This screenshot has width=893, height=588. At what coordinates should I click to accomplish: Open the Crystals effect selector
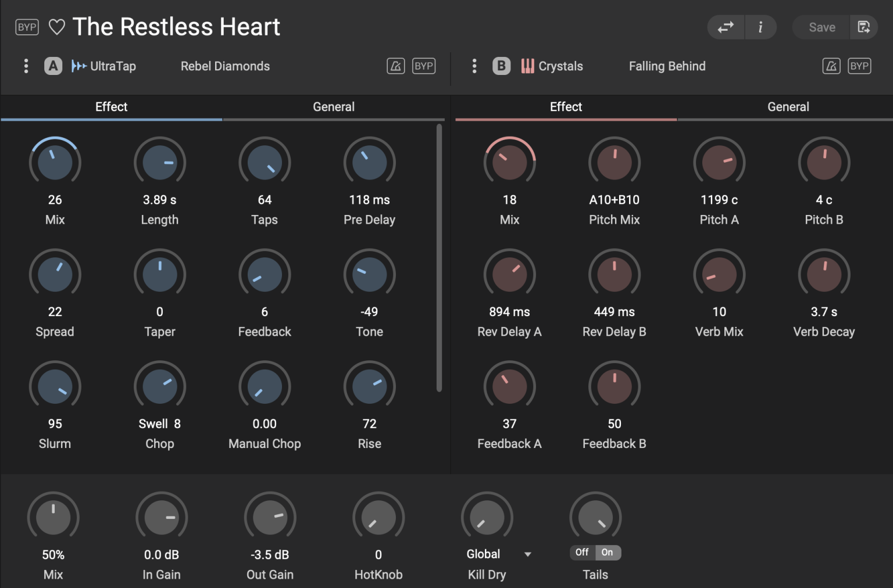(552, 66)
